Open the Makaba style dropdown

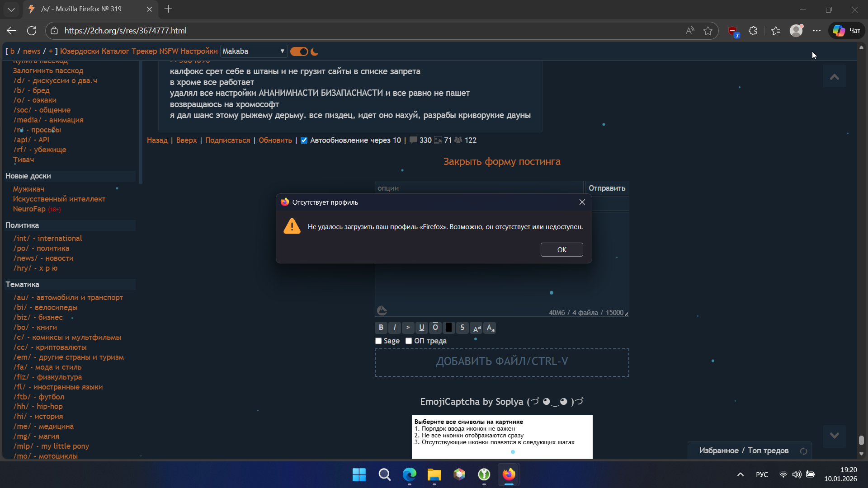pos(253,52)
